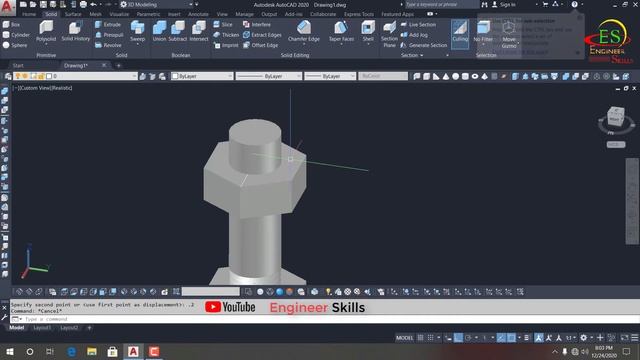Open the Visualize ribbon tab
640x360 pixels.
[119, 14]
